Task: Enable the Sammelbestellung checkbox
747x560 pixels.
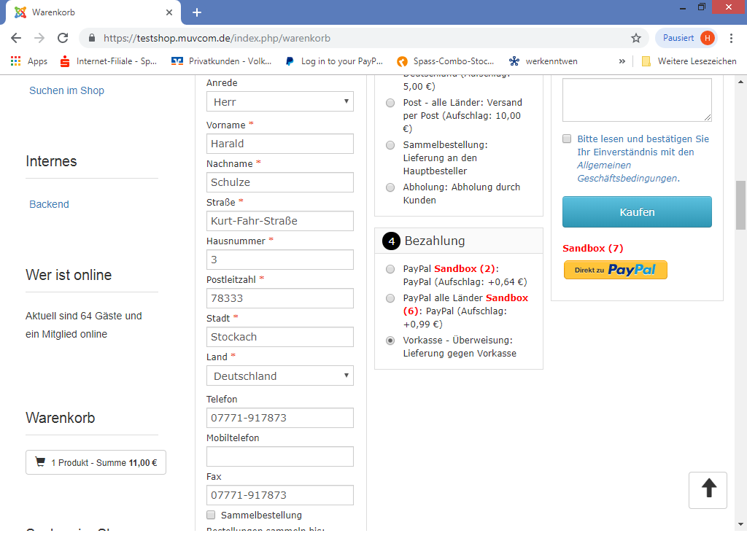Action: click(x=212, y=515)
